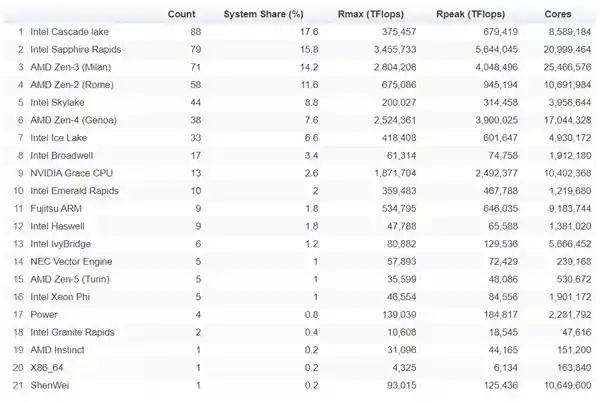Click the cores value 239,168
The width and height of the screenshot is (600, 402).
click(574, 261)
